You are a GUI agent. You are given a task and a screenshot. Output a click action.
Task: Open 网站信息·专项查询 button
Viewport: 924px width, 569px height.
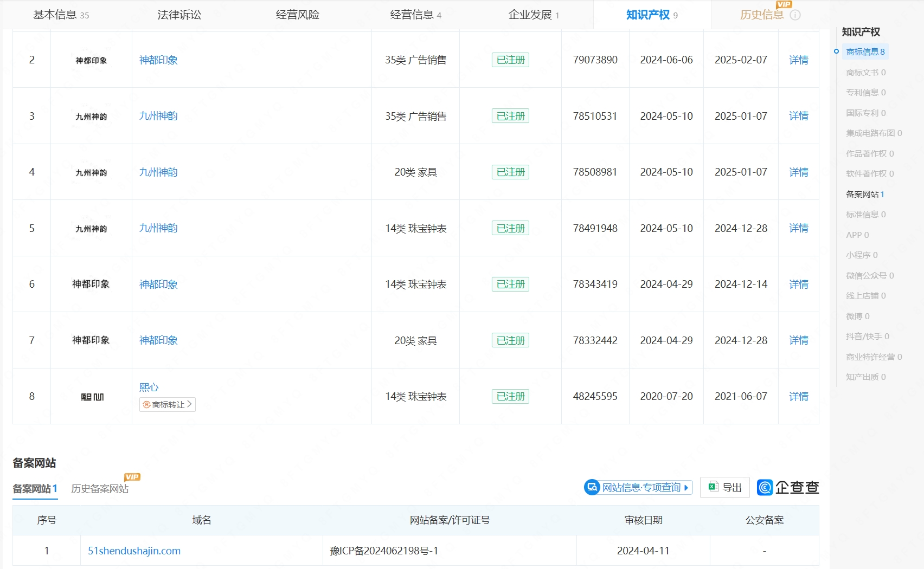point(638,487)
